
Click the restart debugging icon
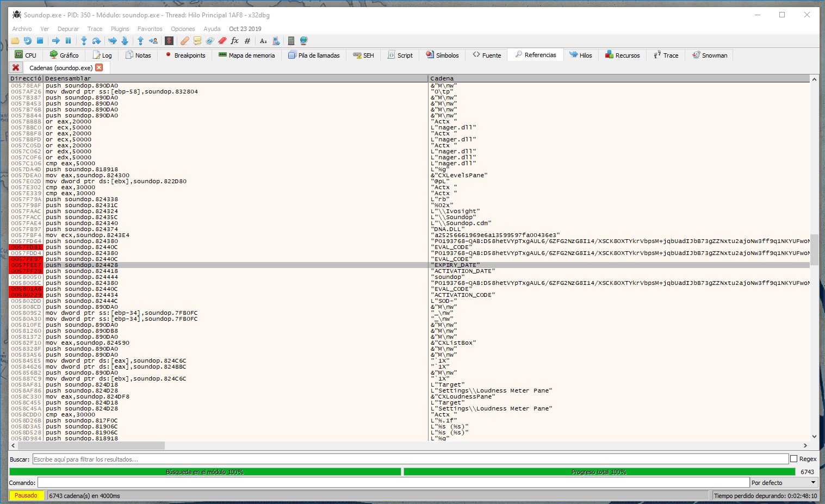28,41
